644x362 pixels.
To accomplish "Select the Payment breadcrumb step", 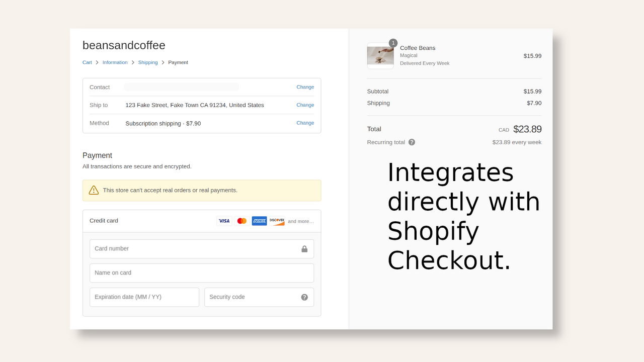I will pos(178,62).
